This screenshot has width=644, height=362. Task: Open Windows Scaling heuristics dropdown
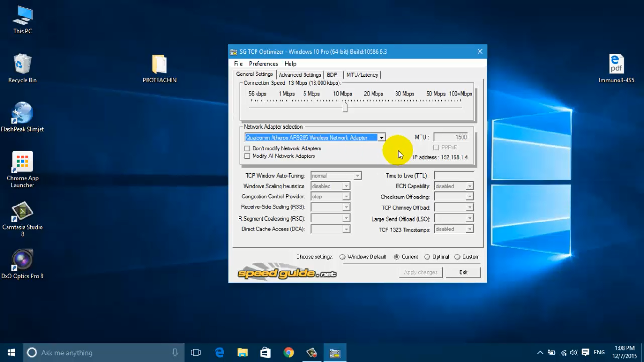[346, 186]
